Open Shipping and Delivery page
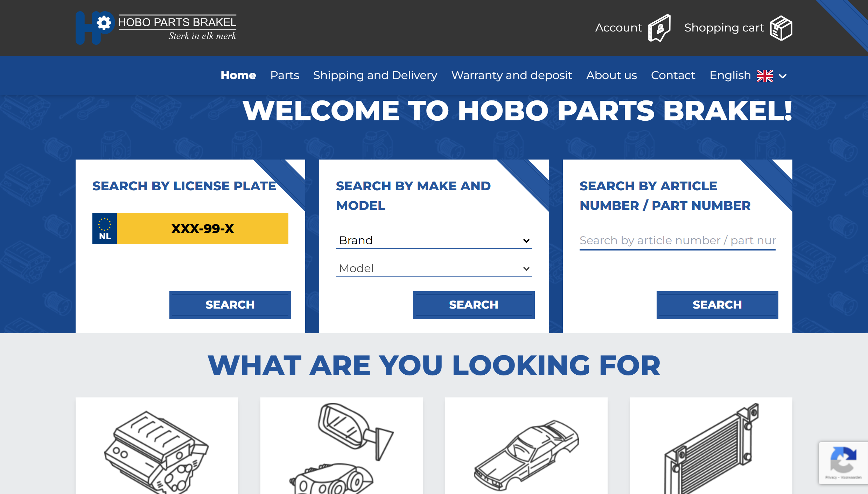The width and height of the screenshot is (868, 494). tap(375, 75)
